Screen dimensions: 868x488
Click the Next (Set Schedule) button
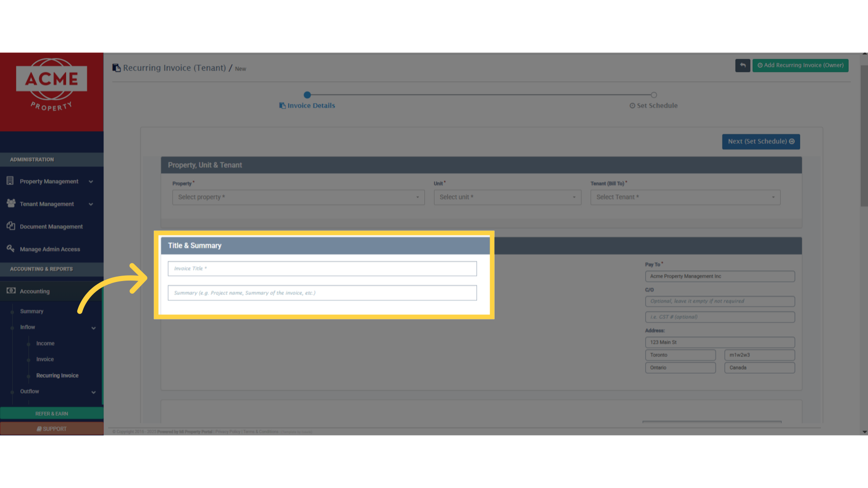[x=761, y=141]
